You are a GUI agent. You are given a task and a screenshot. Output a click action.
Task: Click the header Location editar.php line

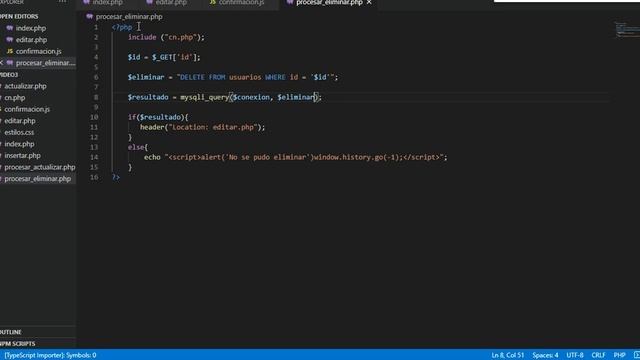click(x=202, y=127)
